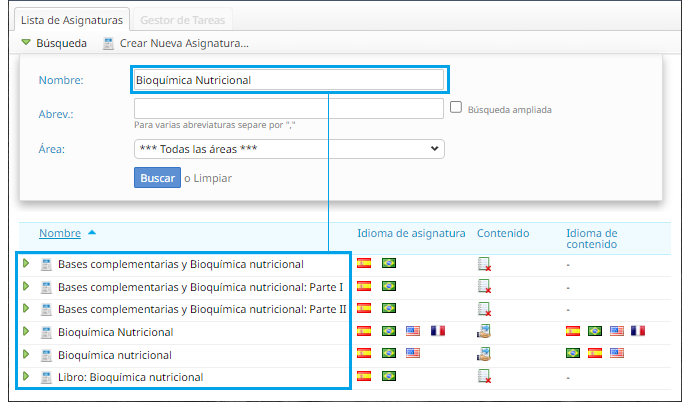Click subject icon of Parte II row
This screenshot has width=683, height=402.
(46, 309)
